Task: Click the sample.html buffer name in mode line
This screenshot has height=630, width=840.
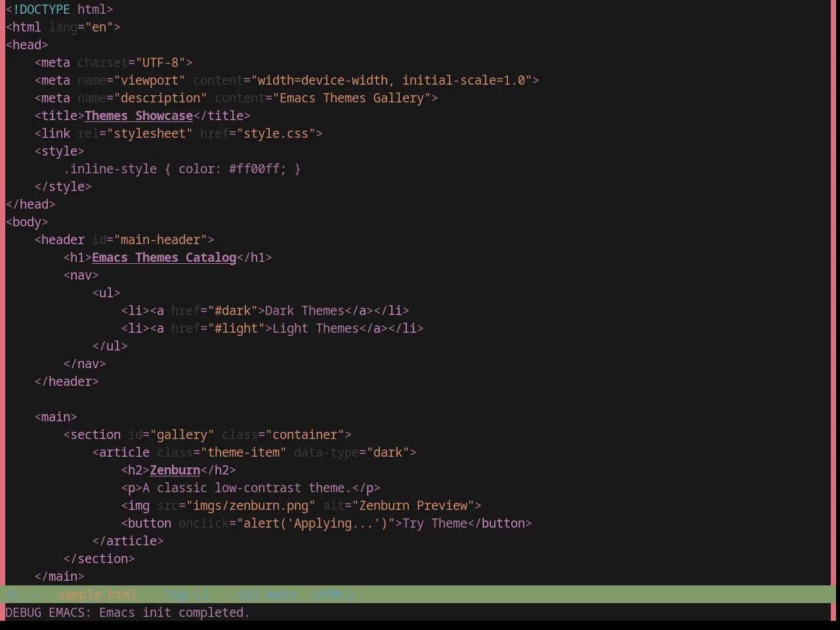Action: [97, 595]
